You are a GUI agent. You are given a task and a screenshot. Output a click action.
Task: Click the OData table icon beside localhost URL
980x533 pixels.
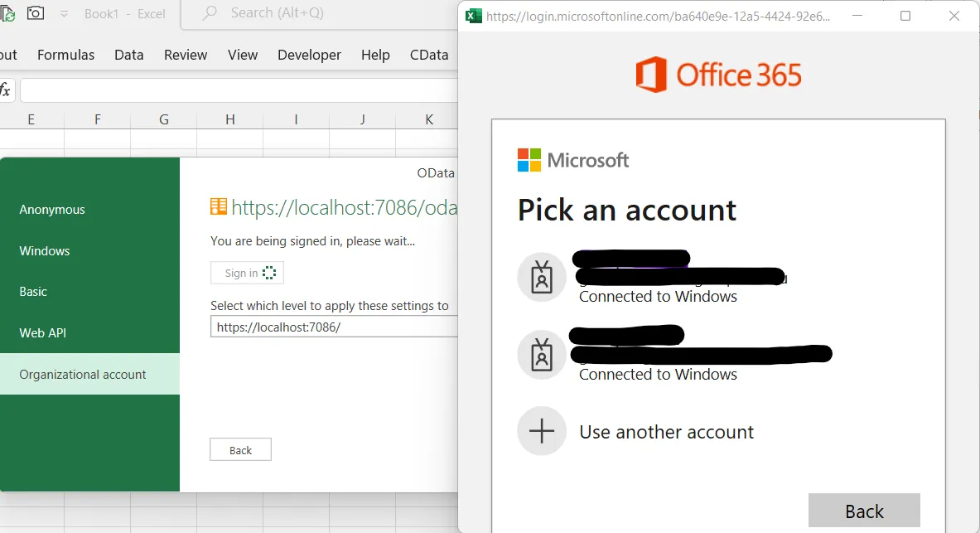[219, 206]
